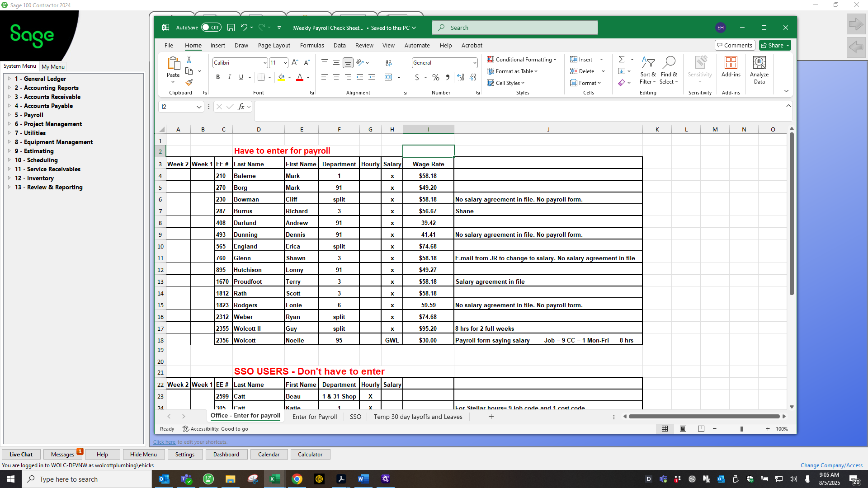This screenshot has height=488, width=868.
Task: Toggle Bottom Align in Alignment group
Action: pyautogui.click(x=348, y=63)
